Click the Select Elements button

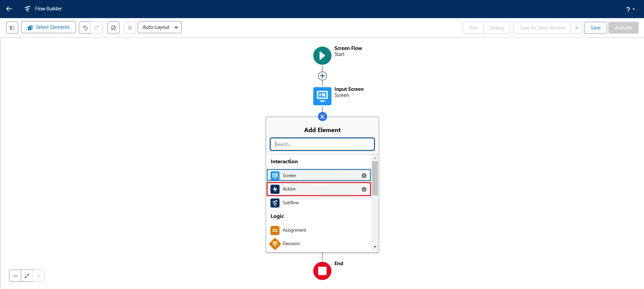click(x=49, y=27)
